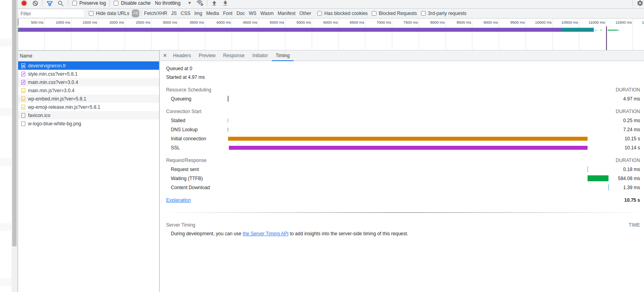Enable Preserve log checkbox
The height and width of the screenshot is (292, 644).
pyautogui.click(x=75, y=3)
